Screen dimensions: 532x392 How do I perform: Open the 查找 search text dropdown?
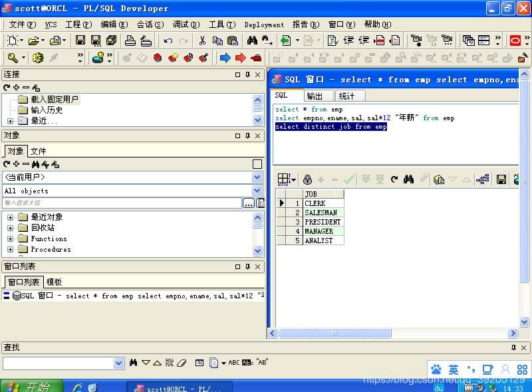[118, 363]
